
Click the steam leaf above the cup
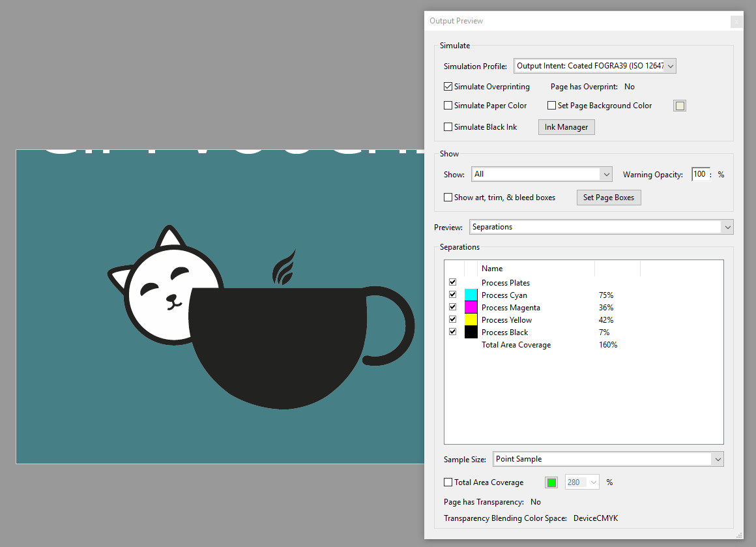[x=284, y=267]
